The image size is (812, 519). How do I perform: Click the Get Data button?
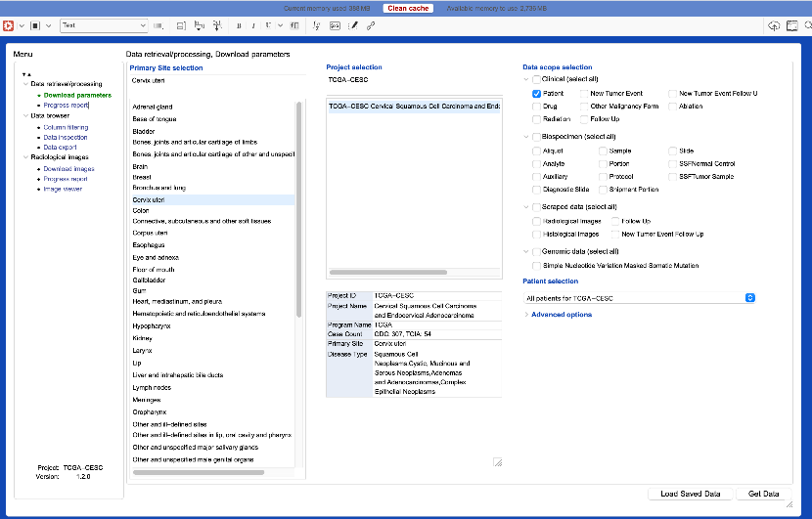click(763, 494)
